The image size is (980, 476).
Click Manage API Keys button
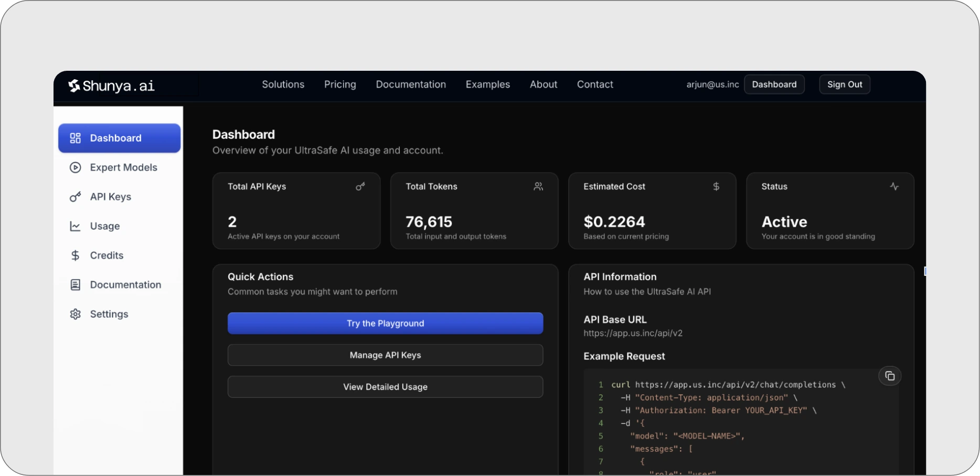click(x=386, y=355)
